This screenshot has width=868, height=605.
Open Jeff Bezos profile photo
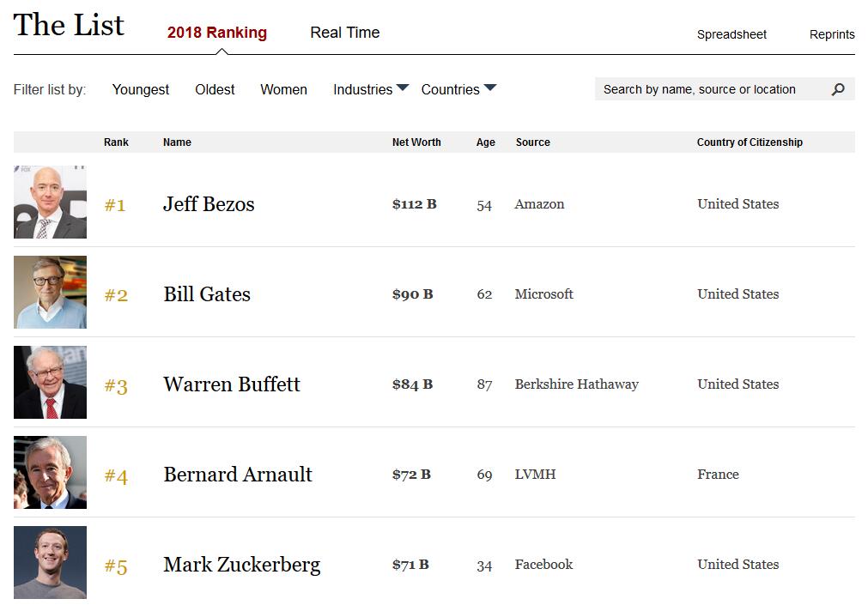(x=50, y=203)
